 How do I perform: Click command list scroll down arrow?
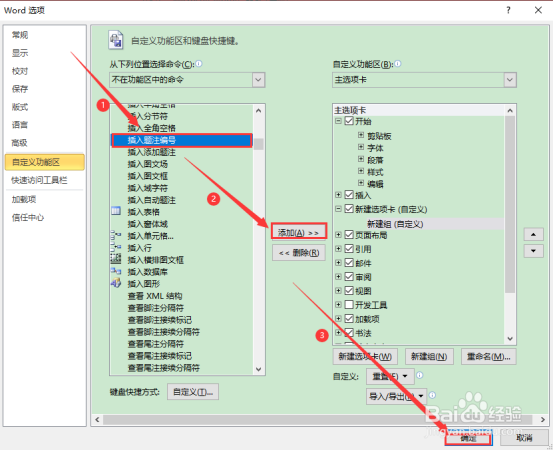(259, 369)
